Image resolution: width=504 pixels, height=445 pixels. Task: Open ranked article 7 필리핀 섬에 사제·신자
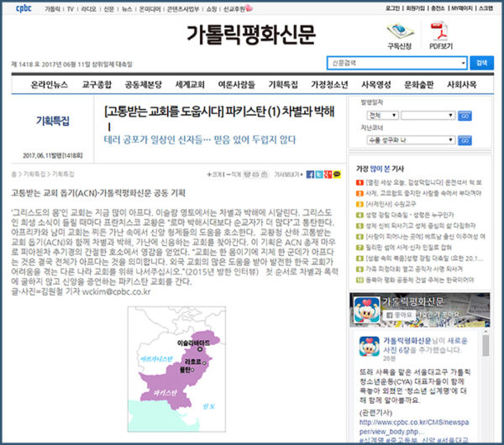pyautogui.click(x=408, y=248)
